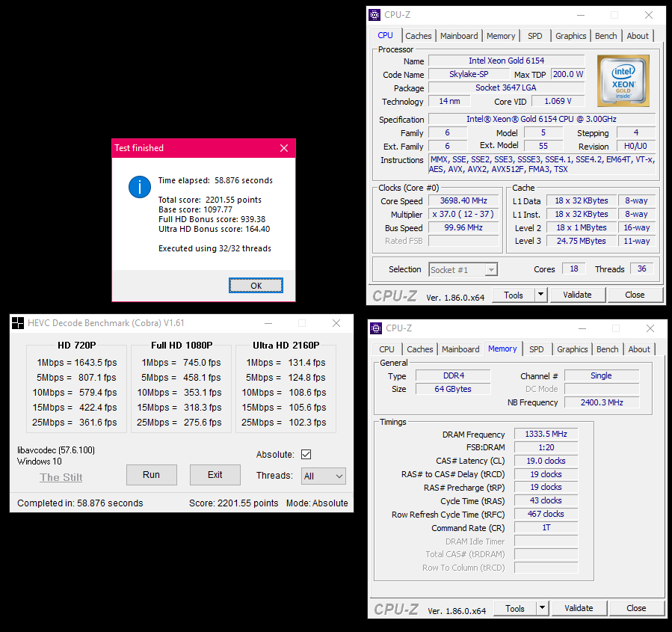Click the Core Speed value 3698.40 MHz
The image size is (672, 632).
[x=463, y=200]
